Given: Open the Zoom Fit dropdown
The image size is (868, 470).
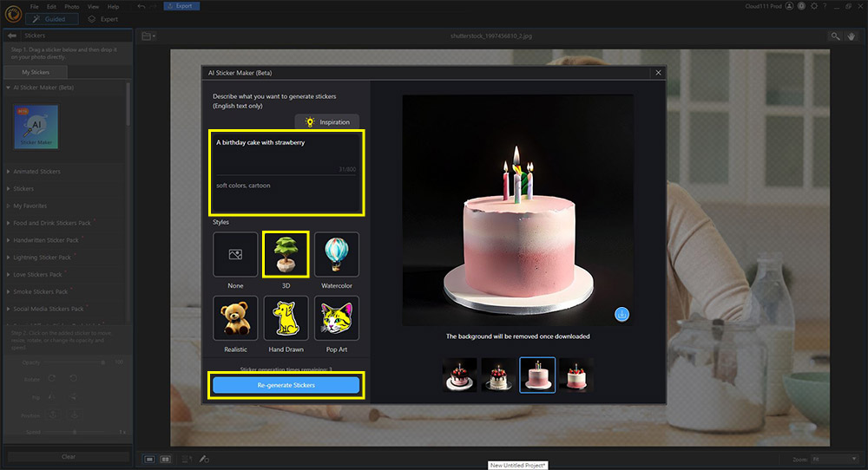Looking at the screenshot, I should (835, 460).
